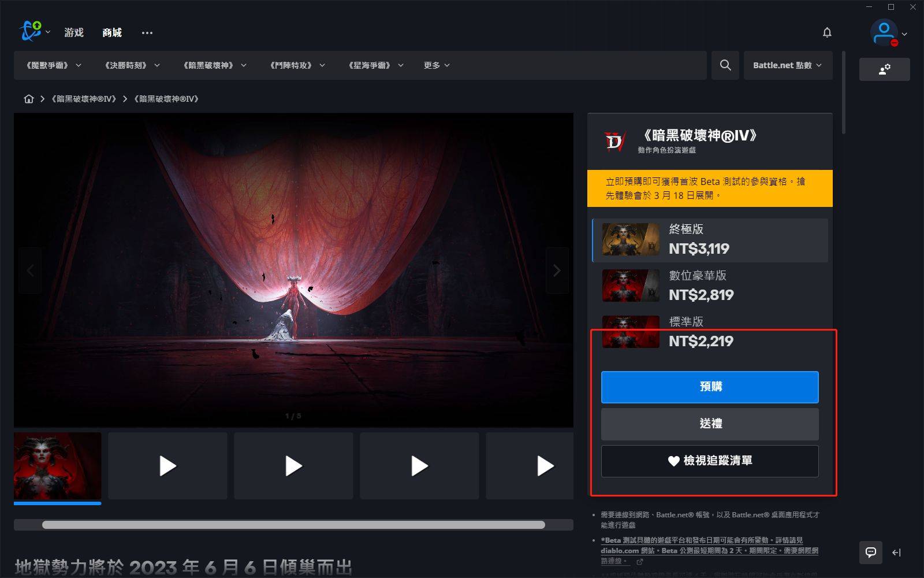
Task: Expand the 《暗黑破壞神》 dropdown
Action: click(x=215, y=65)
